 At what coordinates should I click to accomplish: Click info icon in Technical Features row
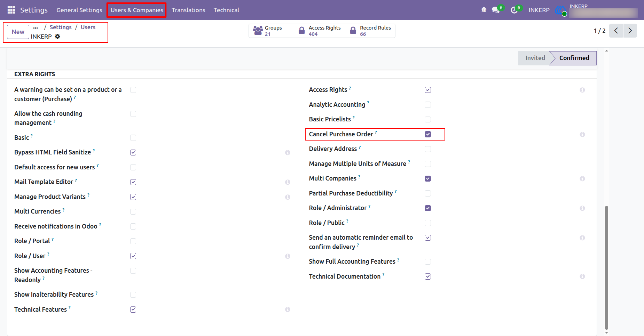(x=288, y=310)
